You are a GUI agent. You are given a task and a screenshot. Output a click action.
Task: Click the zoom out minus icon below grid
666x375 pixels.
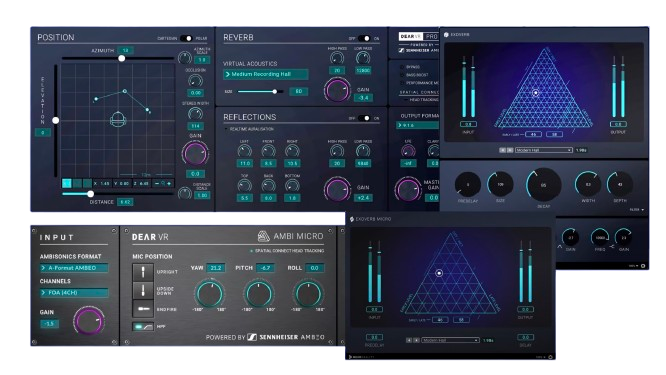coord(157,183)
